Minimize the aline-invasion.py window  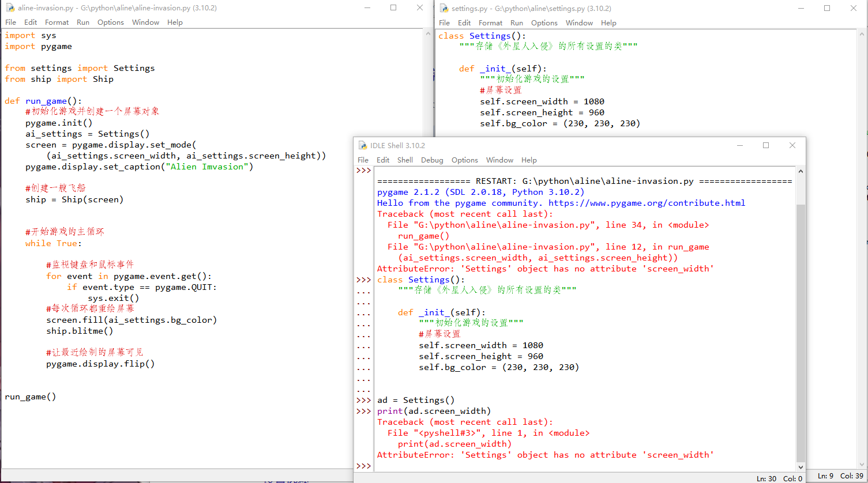(x=367, y=8)
